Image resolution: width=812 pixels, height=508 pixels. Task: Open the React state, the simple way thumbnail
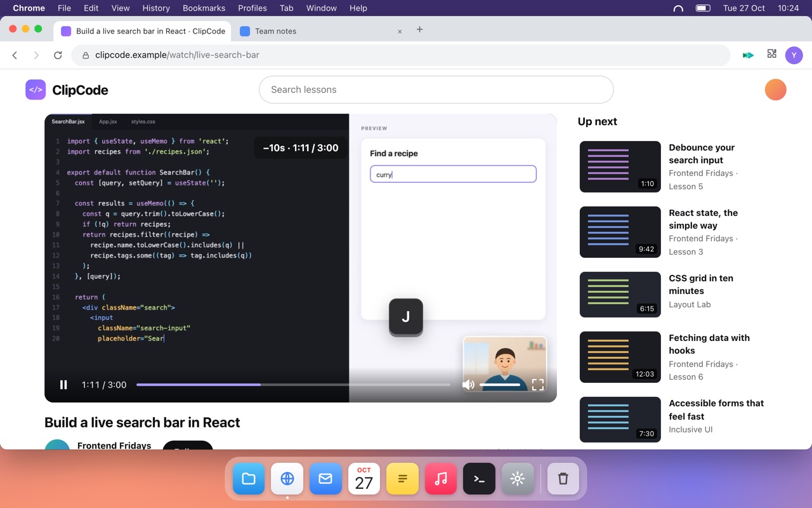[620, 232]
